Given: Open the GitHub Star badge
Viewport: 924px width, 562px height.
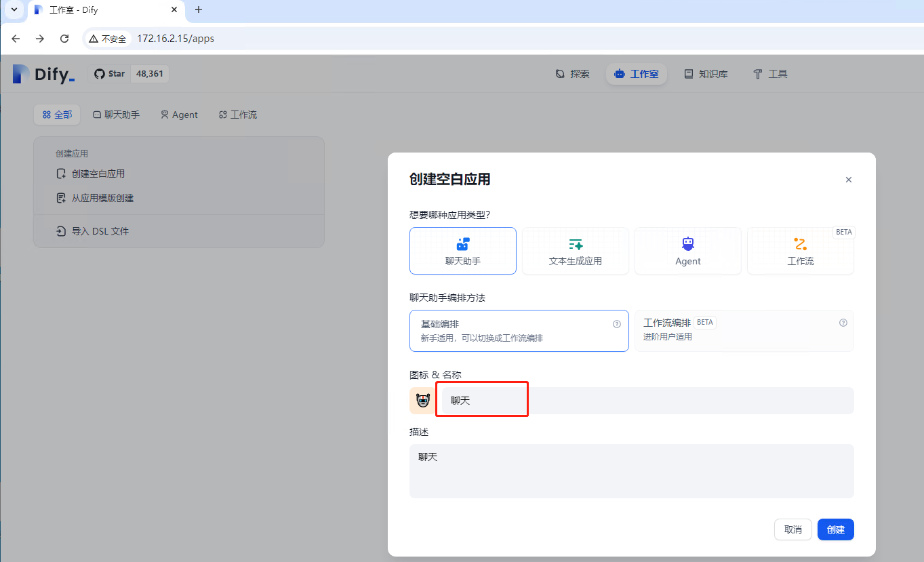Looking at the screenshot, I should pos(129,74).
